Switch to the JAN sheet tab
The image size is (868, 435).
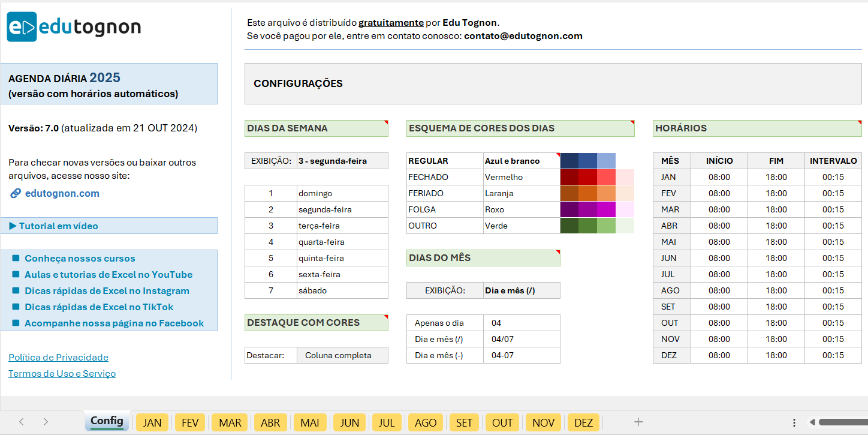152,422
